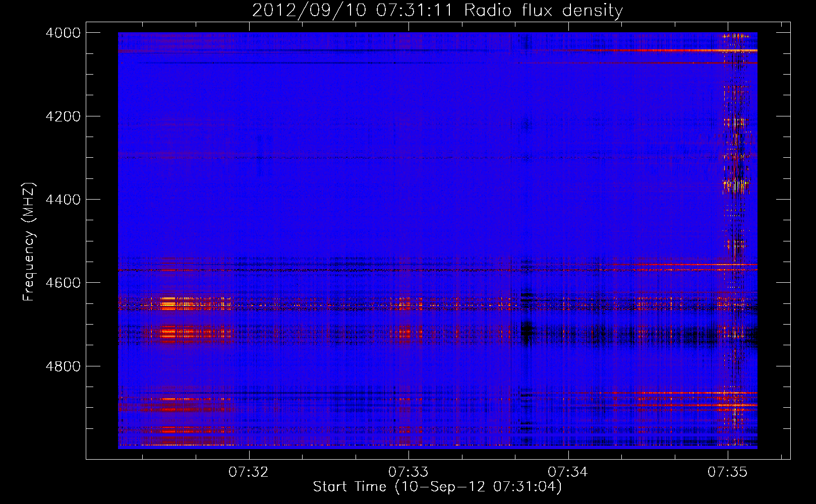Click the "Frequency (MHZ)" axis label
Viewport: 816px width, 504px height.
coord(29,242)
